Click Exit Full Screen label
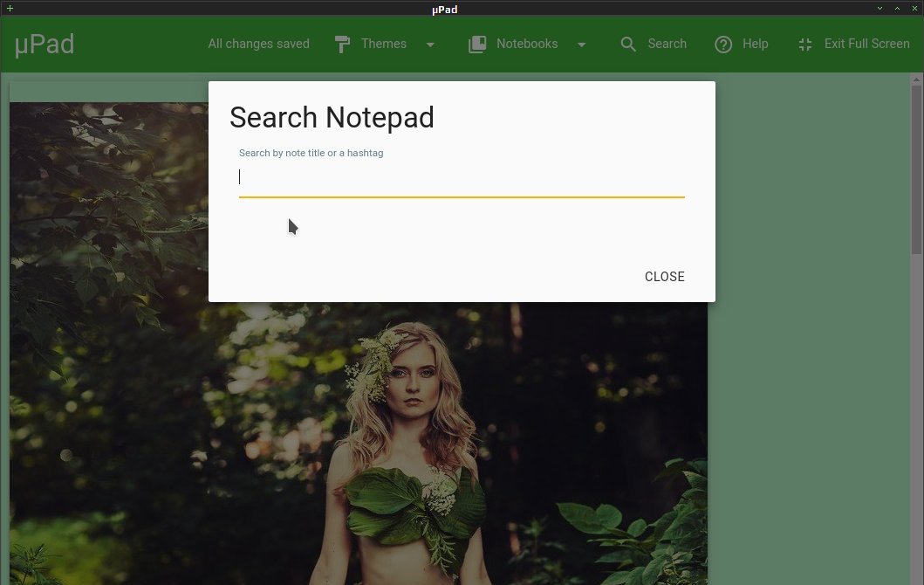 [866, 44]
